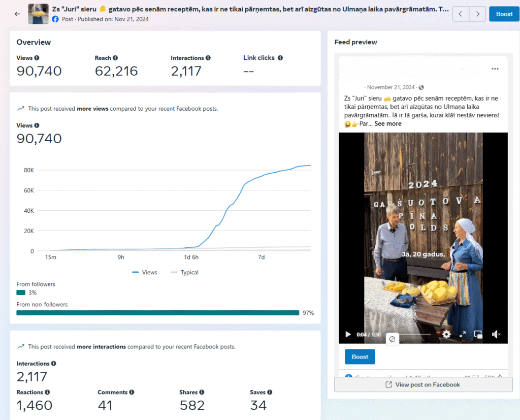The width and height of the screenshot is (520, 420).
Task: Open the video player settings gear
Action: click(446, 334)
